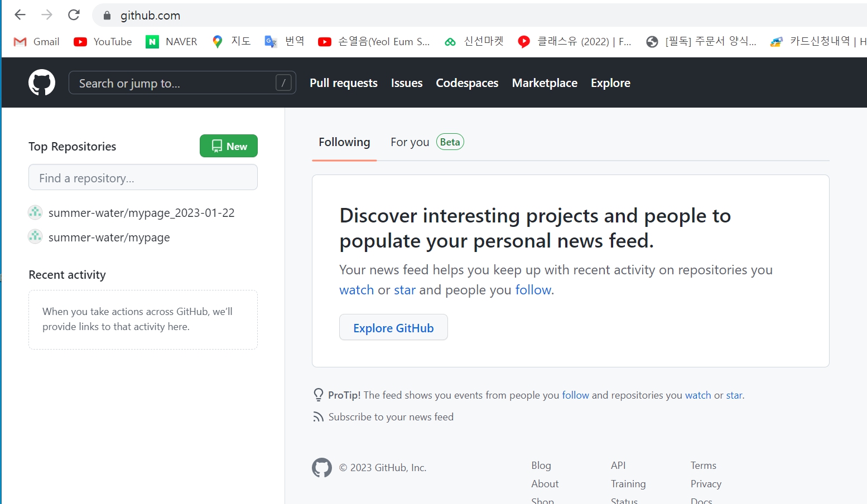Click the follow link in feed description
This screenshot has width=867, height=504.
[x=533, y=290]
